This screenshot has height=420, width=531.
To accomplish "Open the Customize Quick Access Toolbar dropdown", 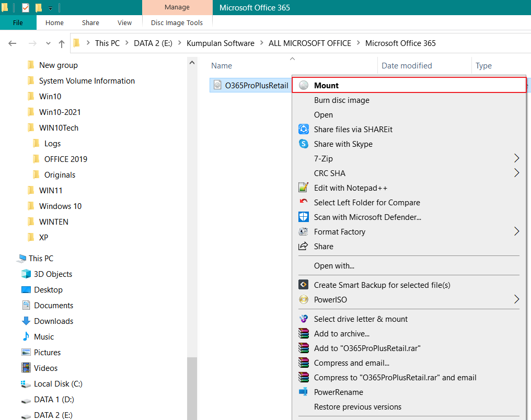I will click(51, 8).
